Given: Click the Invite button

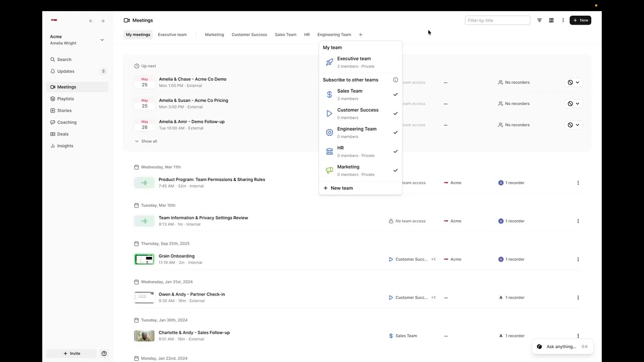Looking at the screenshot, I should 71,353.
